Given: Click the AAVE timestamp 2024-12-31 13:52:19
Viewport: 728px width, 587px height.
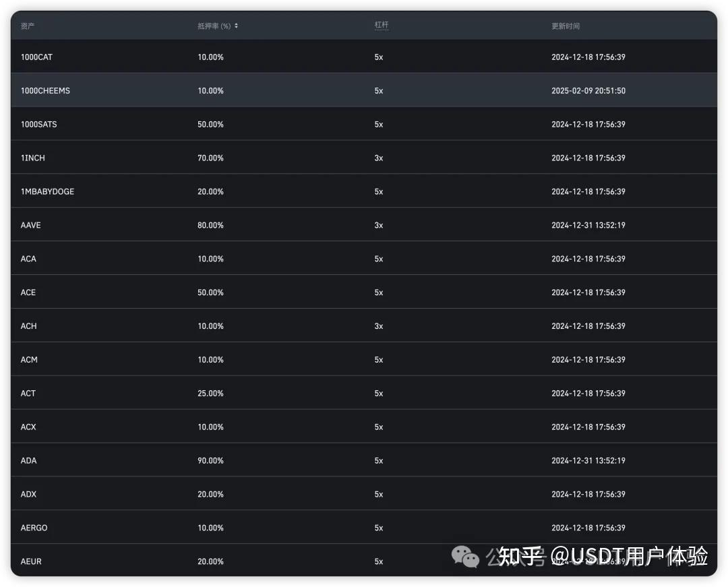Looking at the screenshot, I should coord(588,226).
